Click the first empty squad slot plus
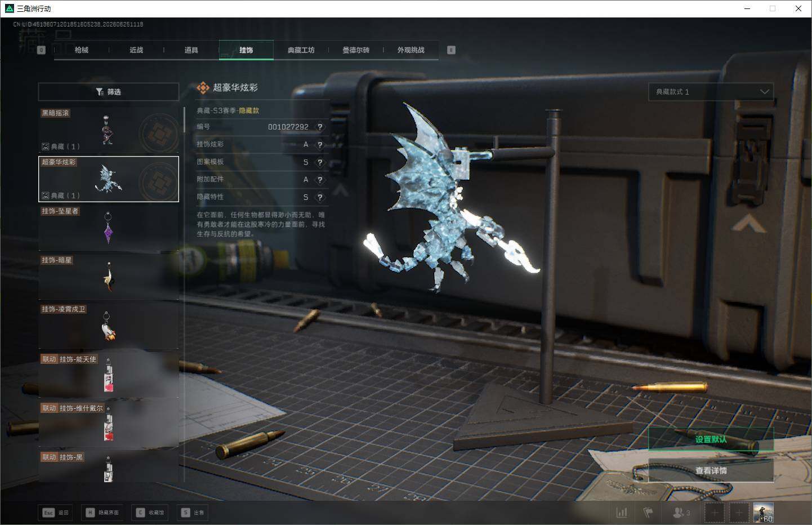This screenshot has width=812, height=525. [x=715, y=513]
